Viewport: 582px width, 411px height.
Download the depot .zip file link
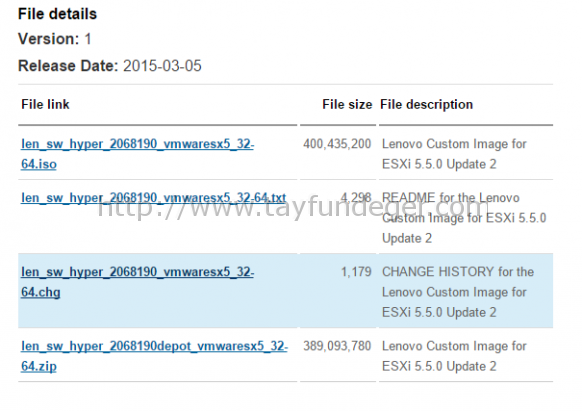pyautogui.click(x=154, y=356)
